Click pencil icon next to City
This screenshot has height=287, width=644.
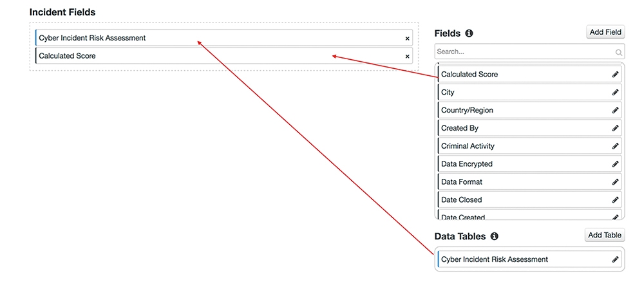pos(615,93)
